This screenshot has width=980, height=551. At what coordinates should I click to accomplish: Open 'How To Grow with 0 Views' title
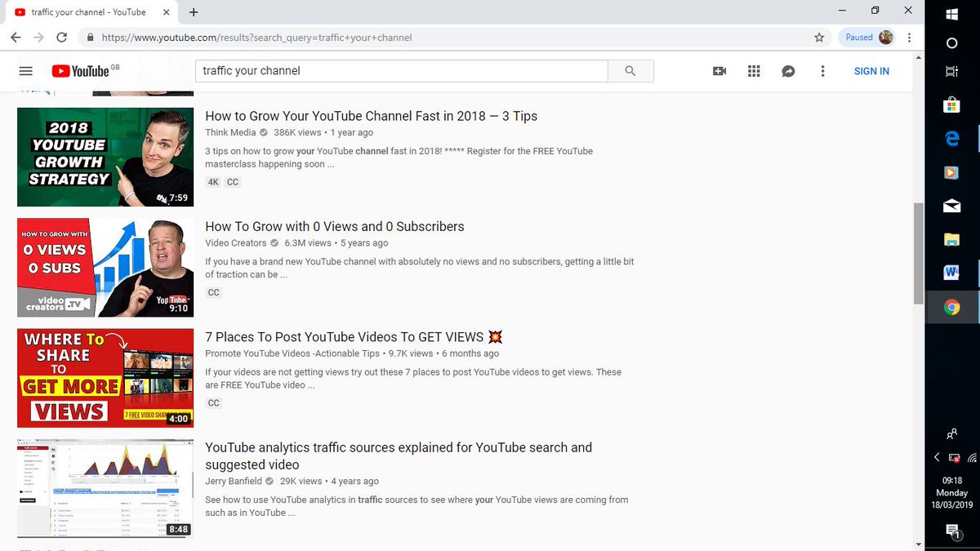pos(335,226)
